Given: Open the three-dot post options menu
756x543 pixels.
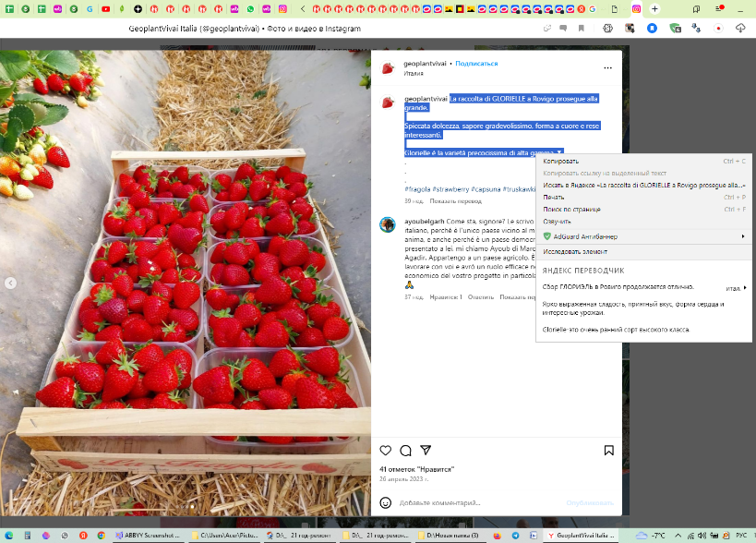Looking at the screenshot, I should [x=607, y=67].
